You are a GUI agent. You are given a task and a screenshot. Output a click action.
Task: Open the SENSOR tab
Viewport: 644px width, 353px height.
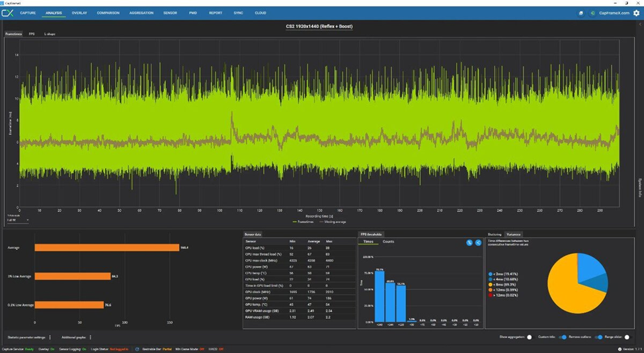[170, 13]
